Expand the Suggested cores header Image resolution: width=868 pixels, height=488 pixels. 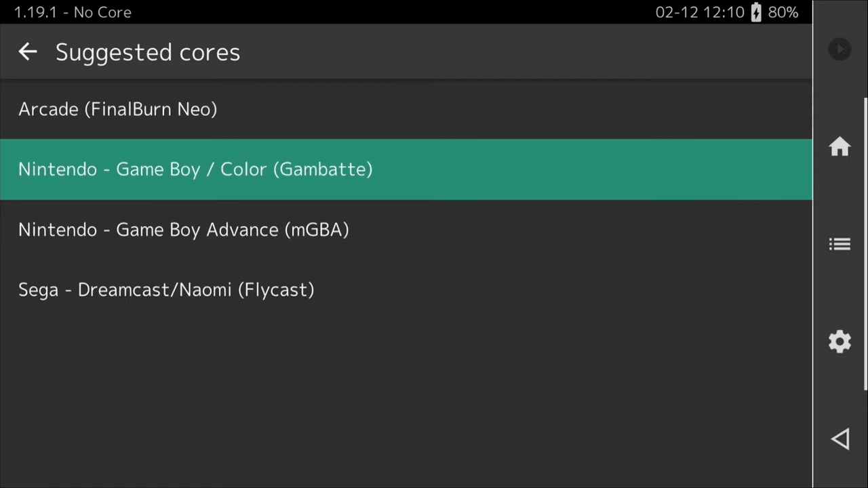148,52
